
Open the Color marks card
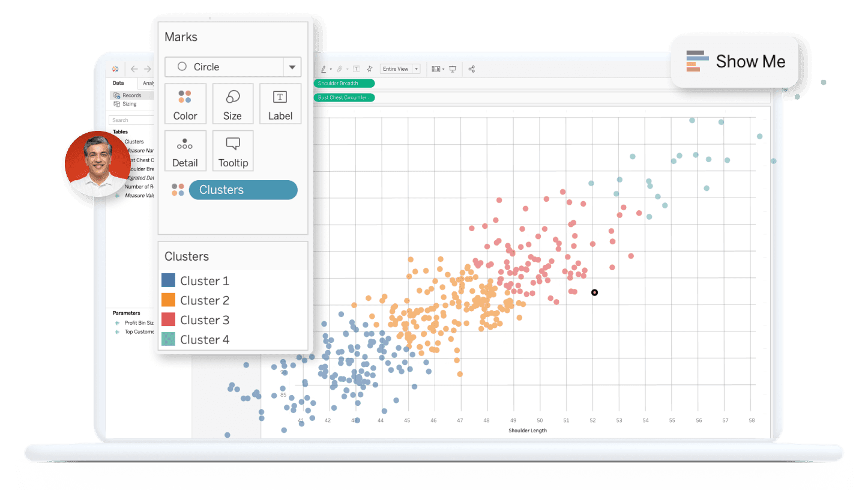[x=185, y=104]
